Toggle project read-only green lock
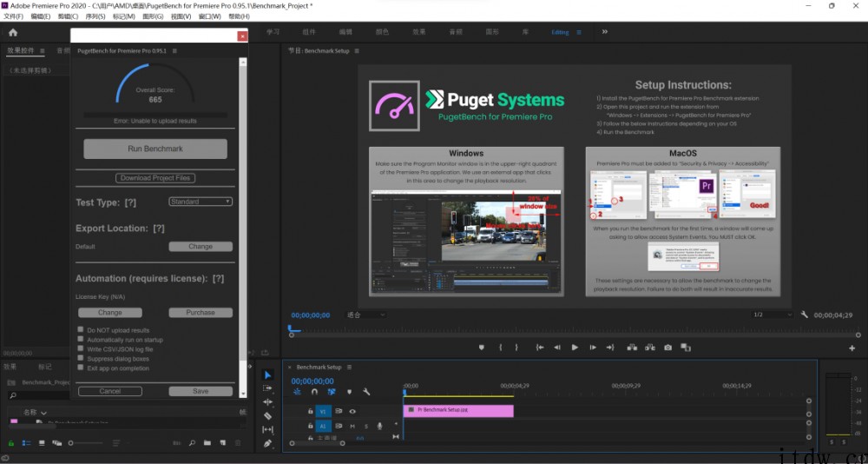 (x=10, y=443)
